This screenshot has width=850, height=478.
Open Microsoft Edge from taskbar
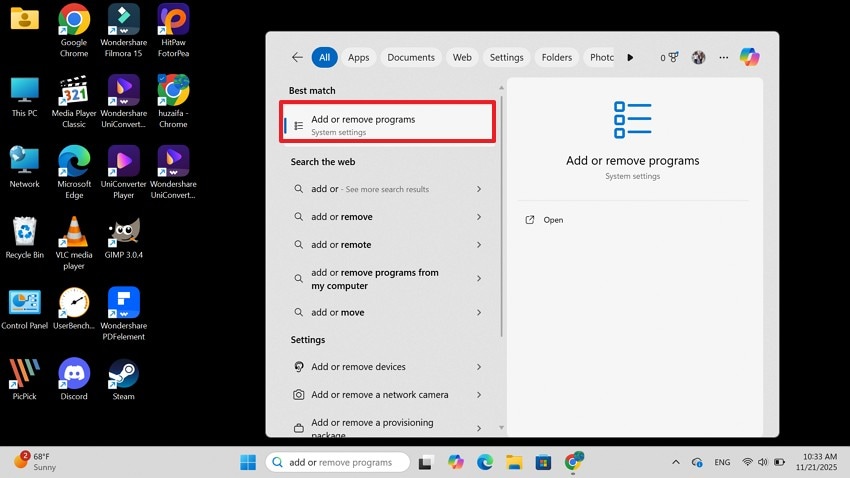click(x=485, y=462)
